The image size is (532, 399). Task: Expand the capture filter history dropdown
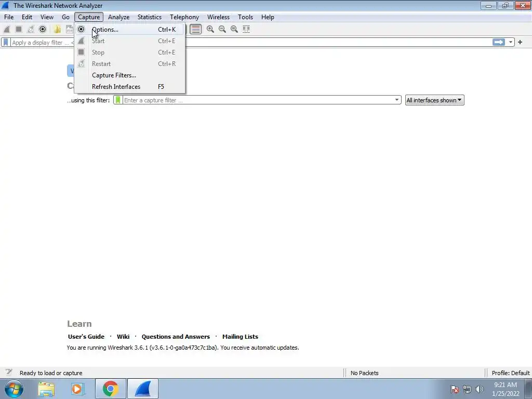click(x=396, y=100)
